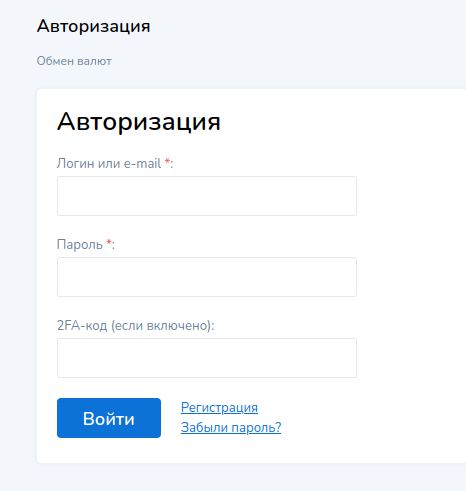Image resolution: width=466 pixels, height=491 pixels.
Task: Begin password recovery via Забыли пароль?
Action: pyautogui.click(x=231, y=427)
